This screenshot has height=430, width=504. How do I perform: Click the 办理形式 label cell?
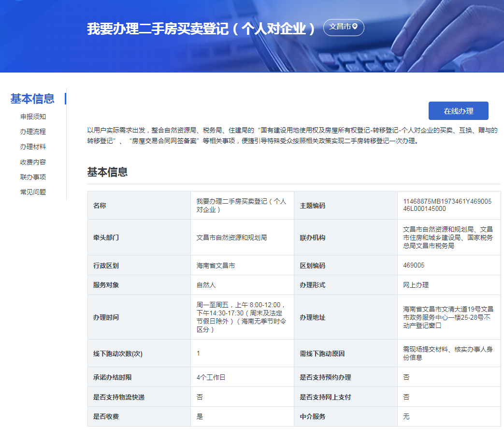click(x=346, y=285)
